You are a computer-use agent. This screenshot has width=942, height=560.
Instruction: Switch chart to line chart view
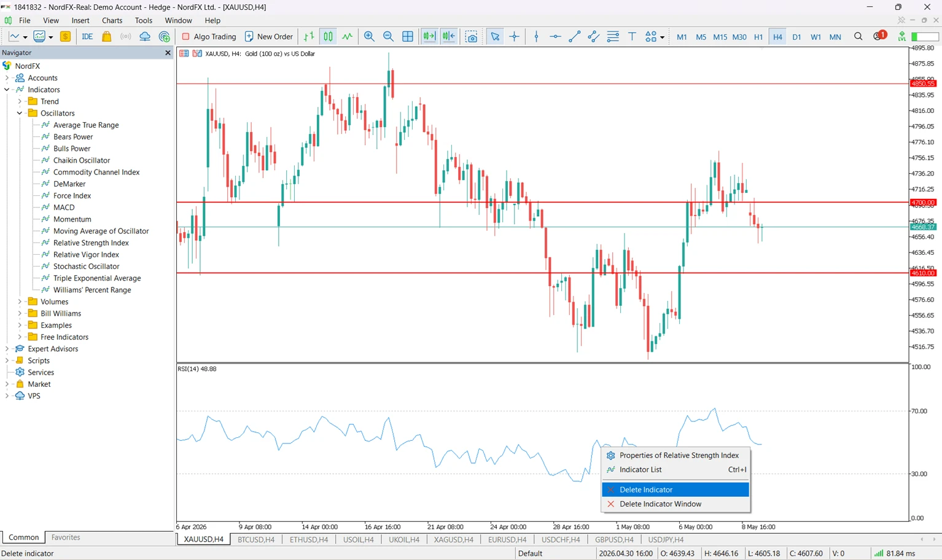pos(348,37)
